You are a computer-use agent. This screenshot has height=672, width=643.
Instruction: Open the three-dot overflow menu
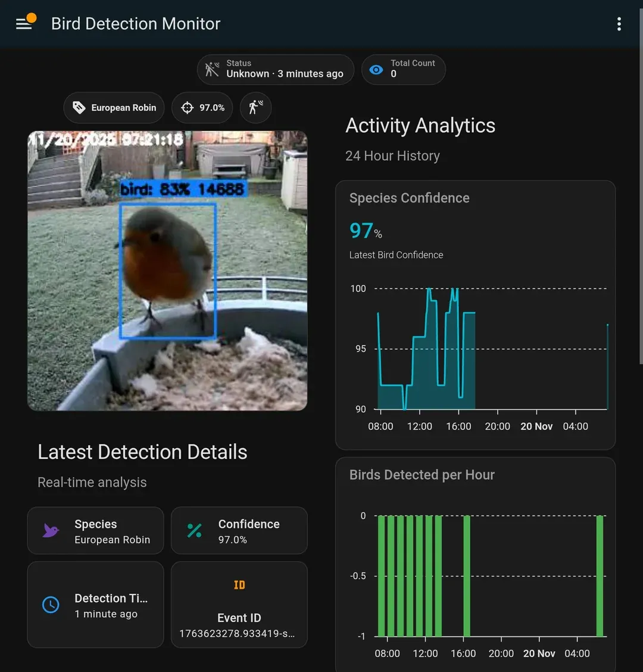coord(619,24)
